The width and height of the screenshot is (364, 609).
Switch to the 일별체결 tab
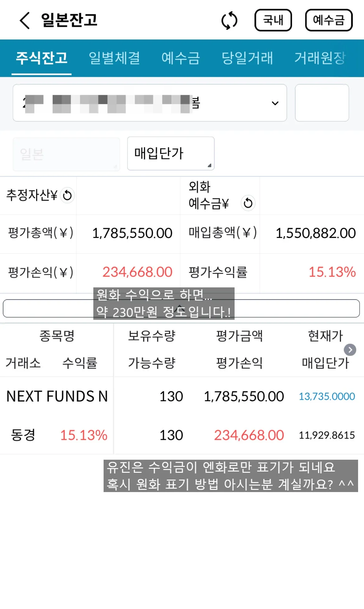[114, 58]
